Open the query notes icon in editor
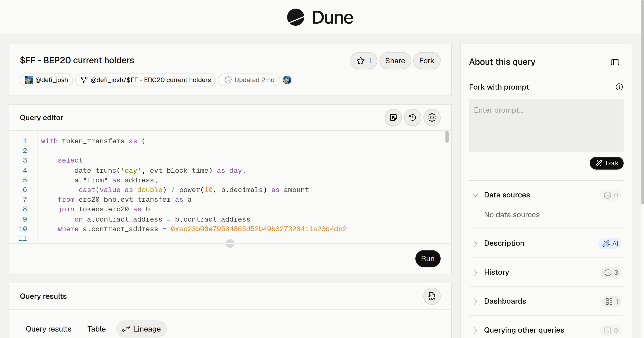The width and height of the screenshot is (644, 338). (x=393, y=117)
